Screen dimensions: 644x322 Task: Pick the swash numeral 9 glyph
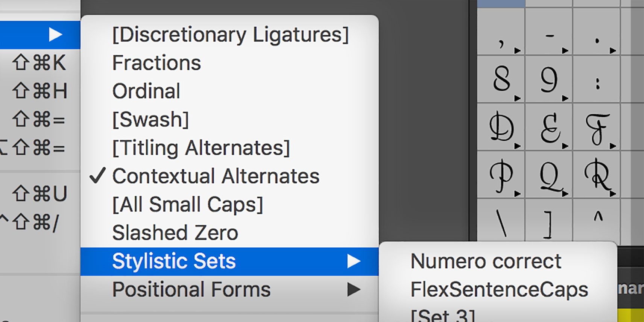click(x=548, y=79)
